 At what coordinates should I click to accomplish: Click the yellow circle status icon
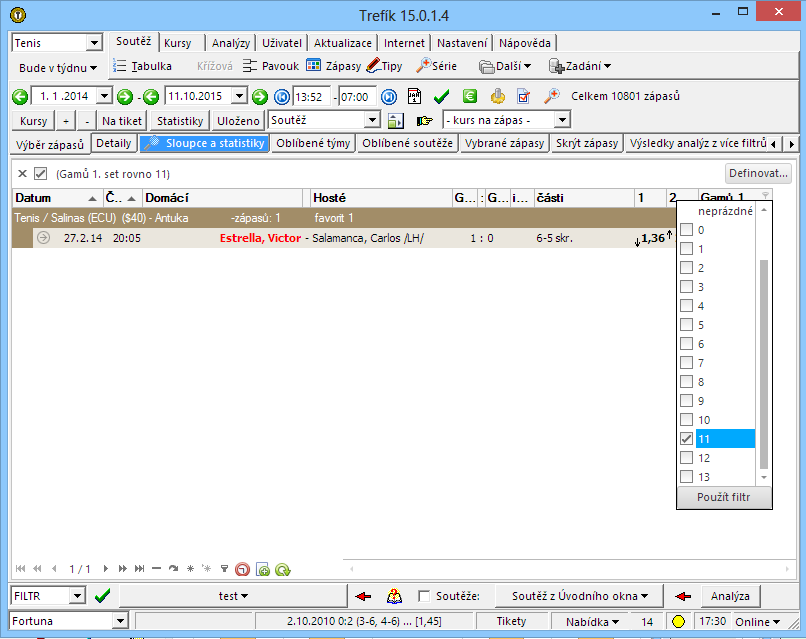(x=678, y=622)
